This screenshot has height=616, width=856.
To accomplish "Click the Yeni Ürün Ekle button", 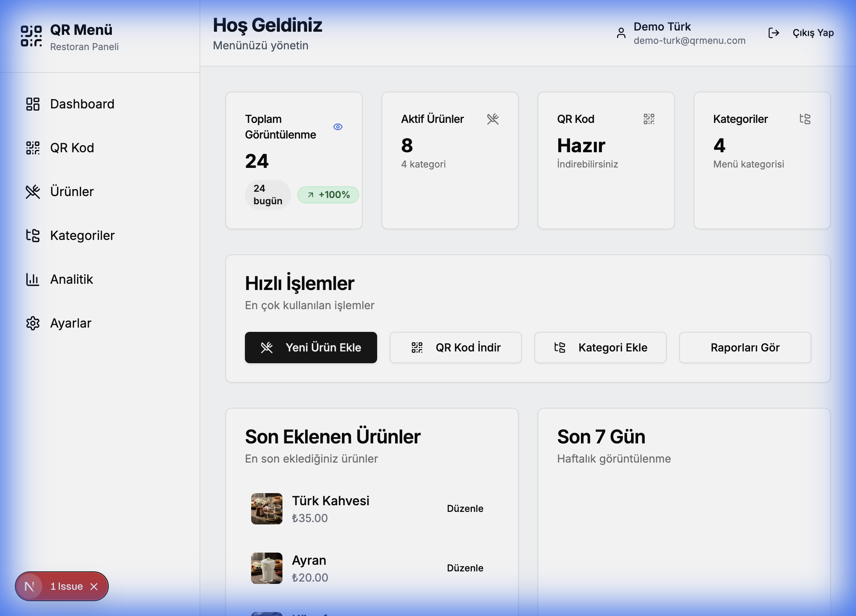I will [311, 348].
